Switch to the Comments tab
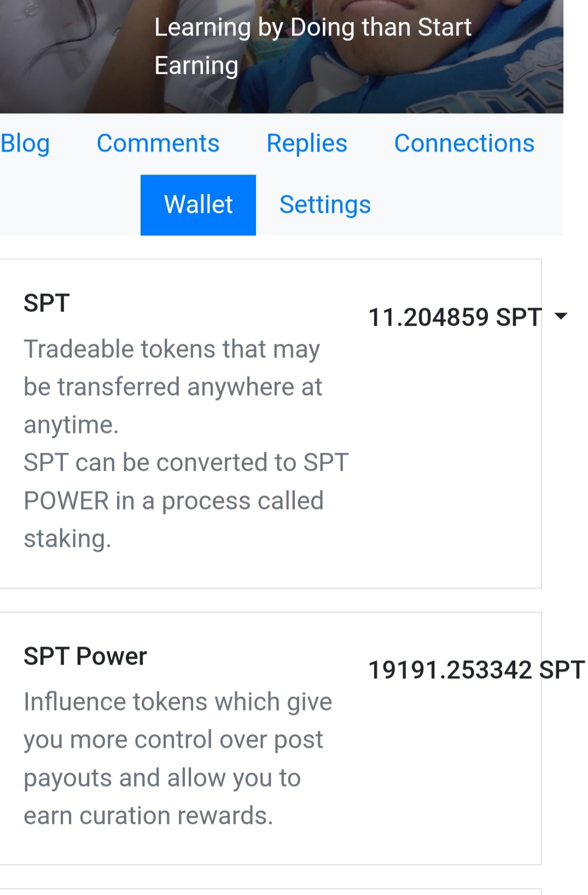 [158, 143]
